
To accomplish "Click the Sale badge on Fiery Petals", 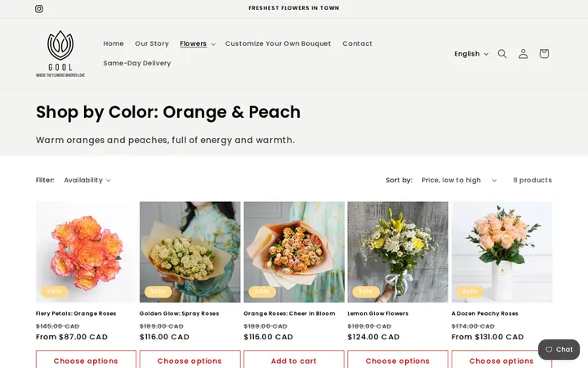I will [x=55, y=291].
